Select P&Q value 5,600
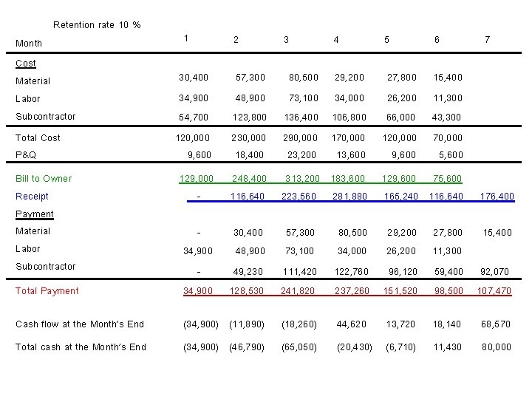Screen dimensions: 532x399 (451, 155)
